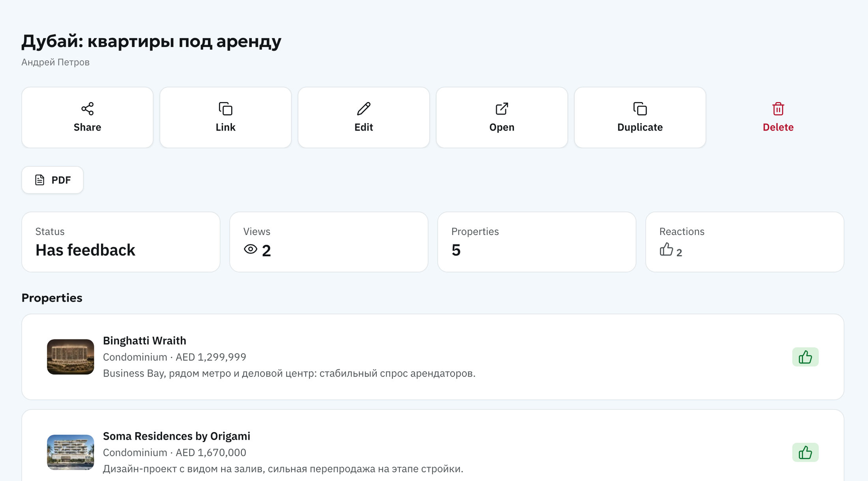The width and height of the screenshot is (868, 481).
Task: Toggle like on Binghatti Wraith
Action: [x=805, y=357]
